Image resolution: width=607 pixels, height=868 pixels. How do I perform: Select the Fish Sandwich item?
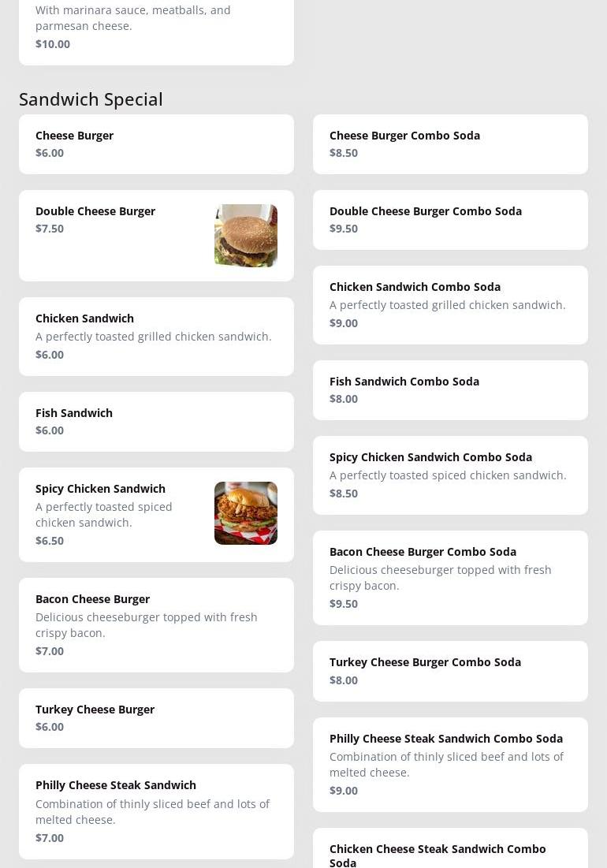coord(156,422)
